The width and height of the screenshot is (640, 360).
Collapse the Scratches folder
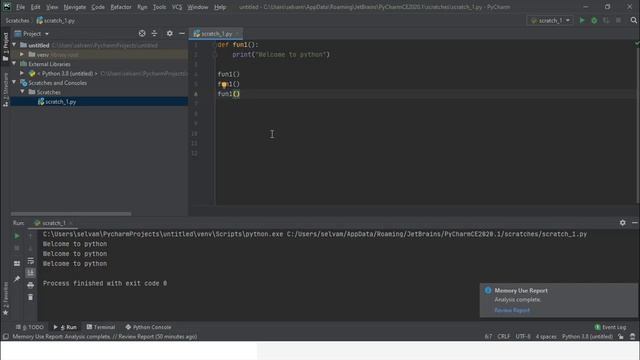pos(22,92)
